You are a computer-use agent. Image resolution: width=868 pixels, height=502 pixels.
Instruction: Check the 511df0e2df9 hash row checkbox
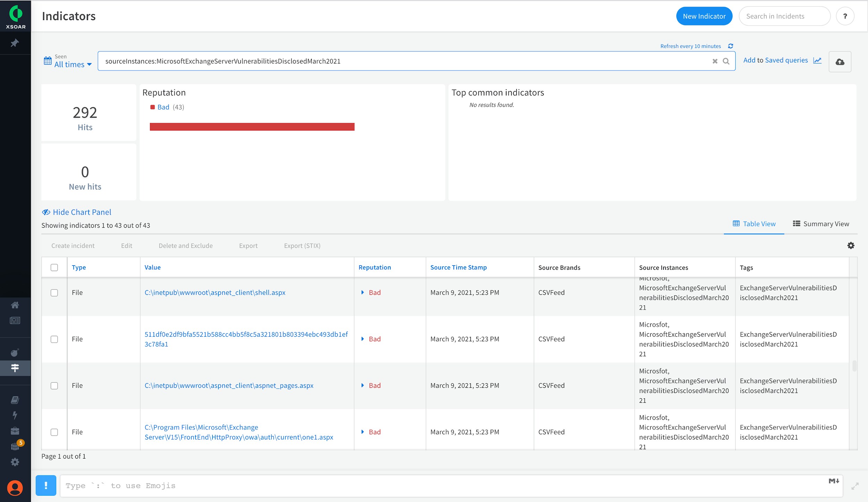pos(54,339)
